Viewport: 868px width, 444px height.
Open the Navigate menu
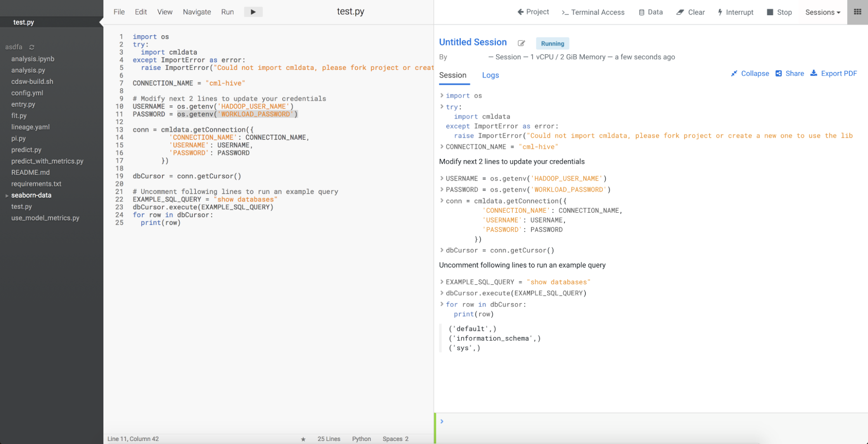click(x=197, y=12)
